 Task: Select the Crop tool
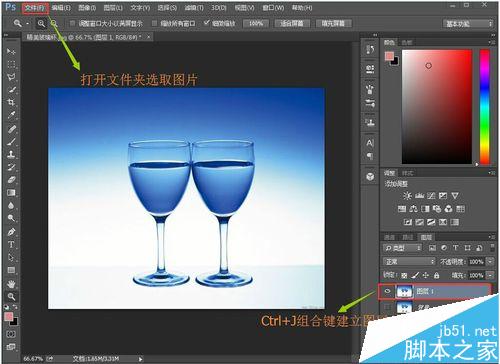[x=11, y=102]
